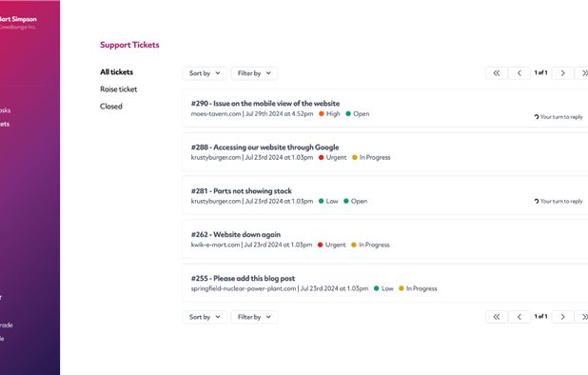Open ticket #288 Accessing our website through Google
Screen dimensions: 588x375
tap(385, 152)
